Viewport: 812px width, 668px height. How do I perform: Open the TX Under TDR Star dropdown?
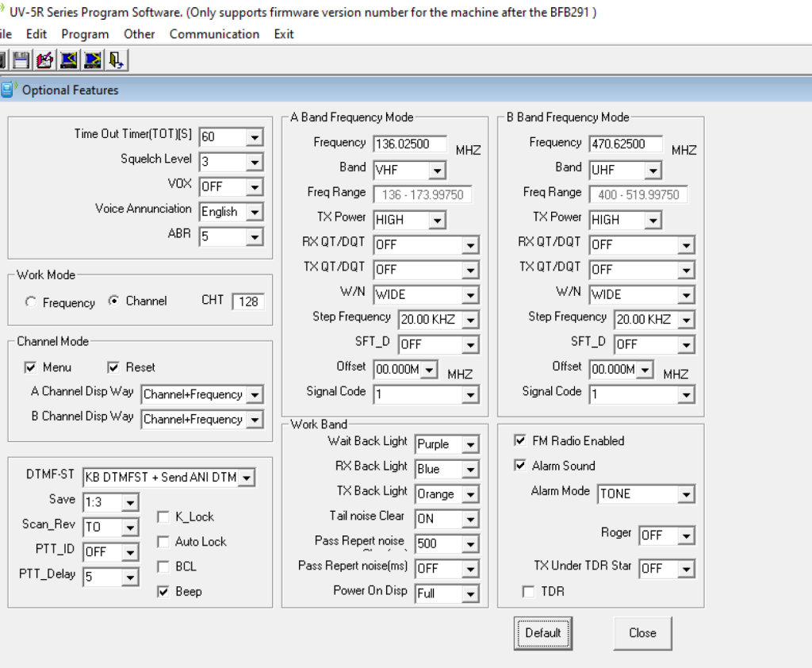coord(686,569)
